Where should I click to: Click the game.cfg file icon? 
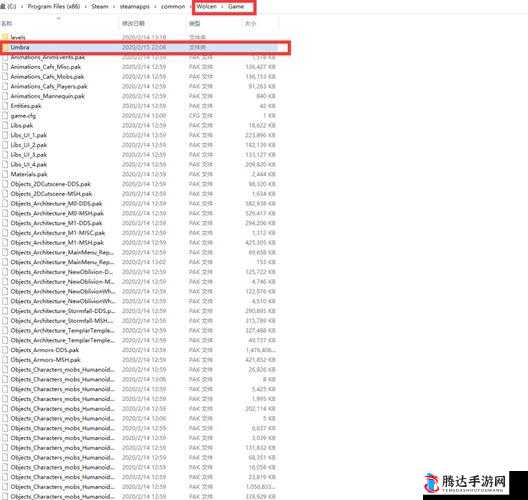[5, 116]
